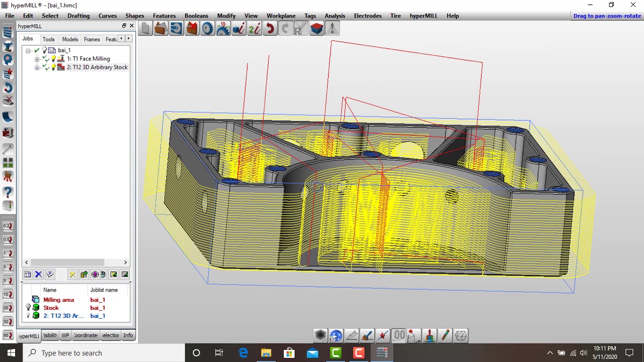644x362 pixels.
Task: Click the blue box with red top icon
Action: 316,29
